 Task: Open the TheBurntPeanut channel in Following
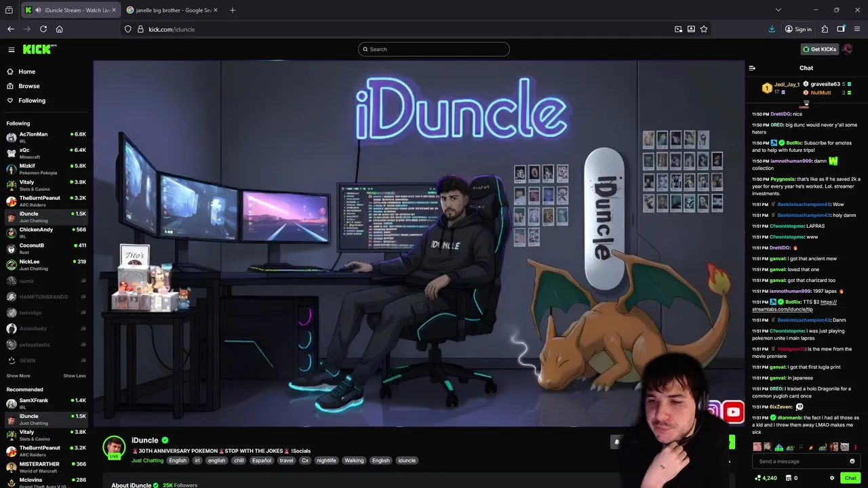click(x=46, y=201)
